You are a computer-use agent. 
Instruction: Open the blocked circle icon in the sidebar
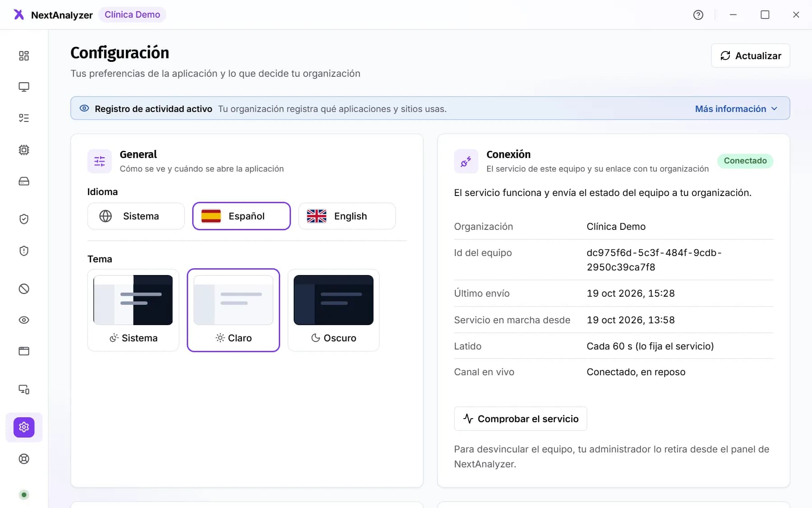[x=24, y=289]
